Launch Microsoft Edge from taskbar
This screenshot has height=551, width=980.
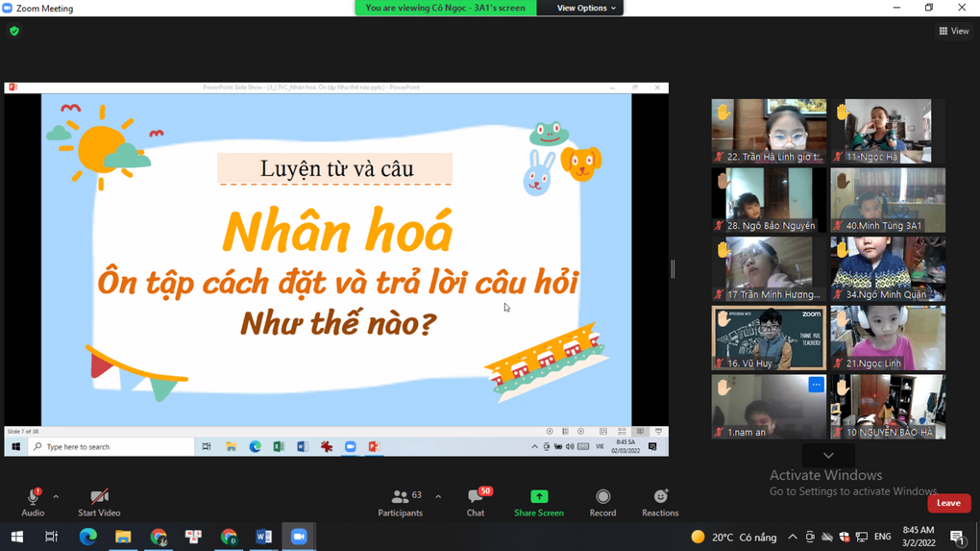pyautogui.click(x=88, y=537)
